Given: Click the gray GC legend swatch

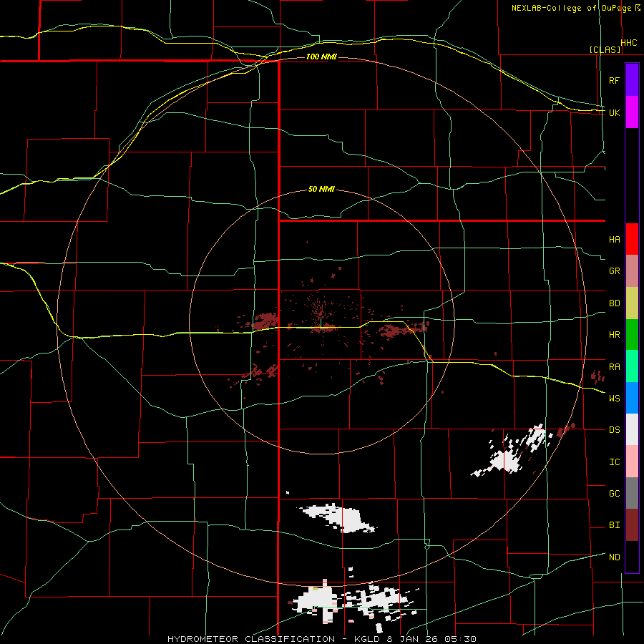Looking at the screenshot, I should [632, 493].
